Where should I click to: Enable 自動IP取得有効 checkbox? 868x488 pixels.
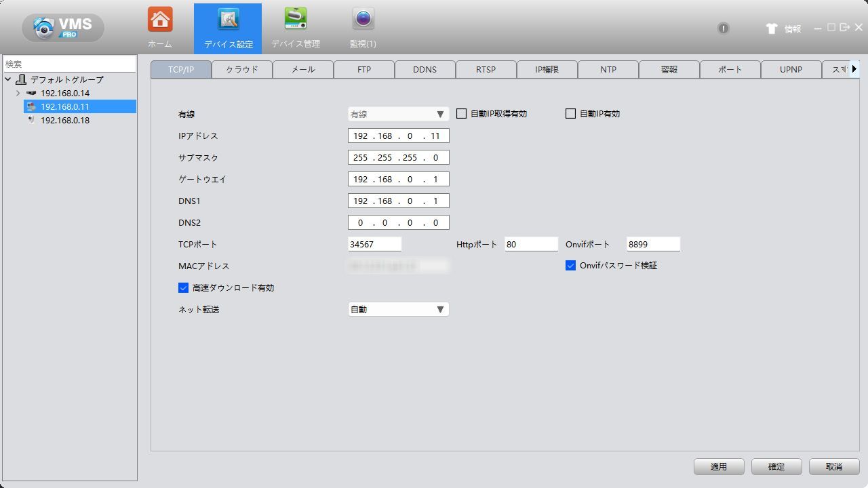pos(462,114)
